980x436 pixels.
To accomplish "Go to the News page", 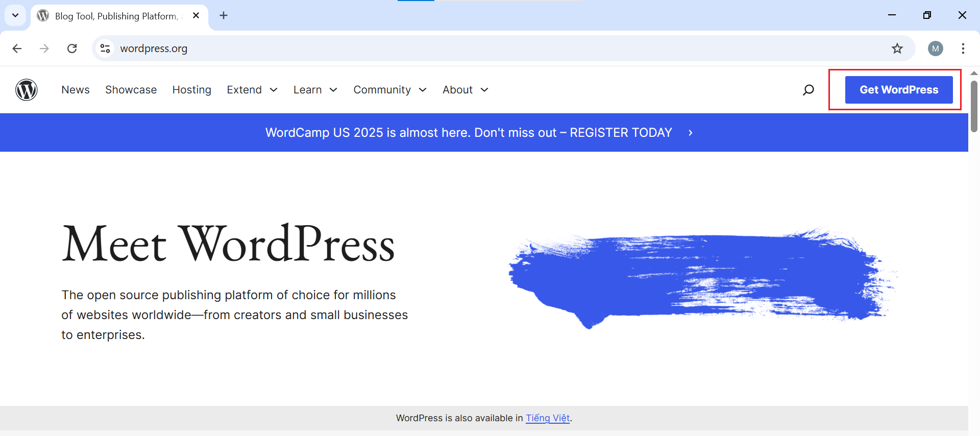I will [76, 90].
